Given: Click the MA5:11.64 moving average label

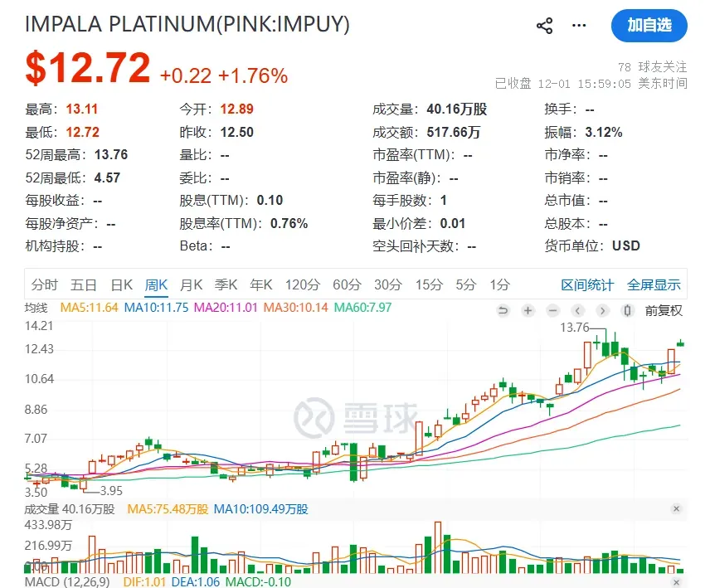Looking at the screenshot, I should pos(90,308).
